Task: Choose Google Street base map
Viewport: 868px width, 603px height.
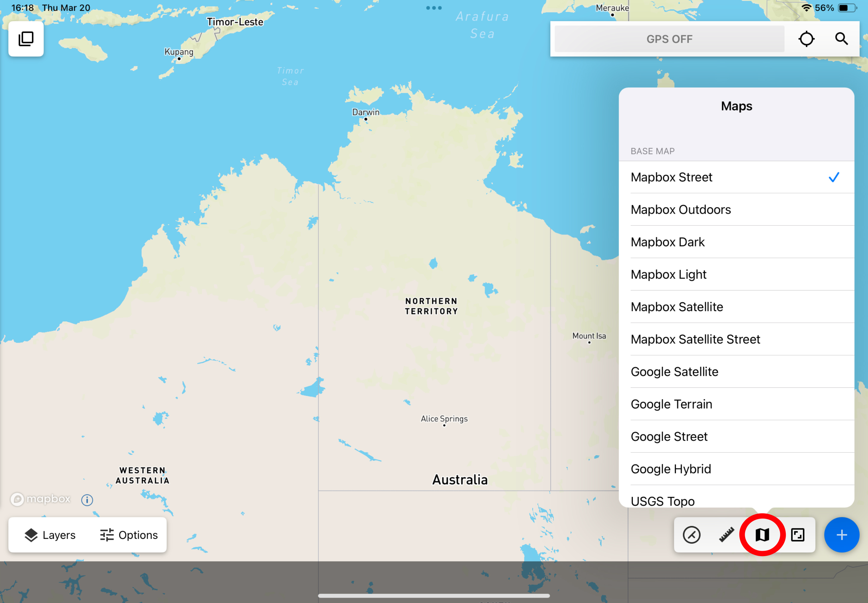Action: coord(736,437)
